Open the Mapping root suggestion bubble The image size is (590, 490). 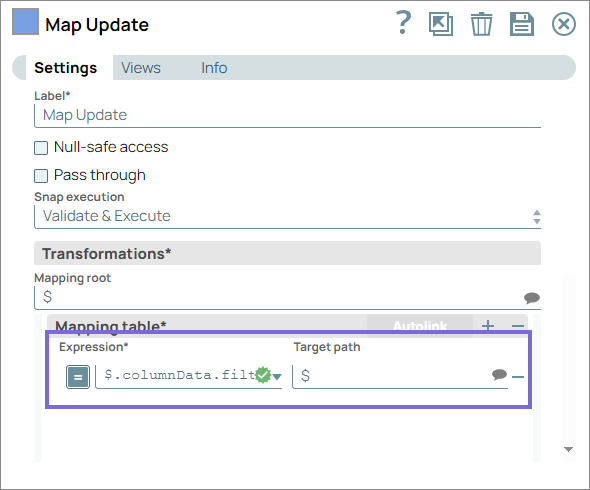click(x=532, y=298)
